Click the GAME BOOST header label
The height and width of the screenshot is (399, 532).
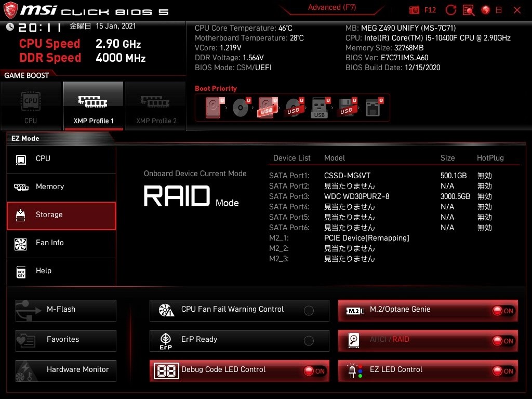[26, 75]
